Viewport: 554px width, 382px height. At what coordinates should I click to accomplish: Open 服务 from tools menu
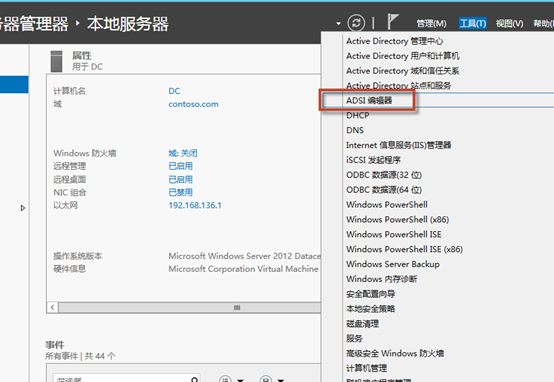pos(354,338)
